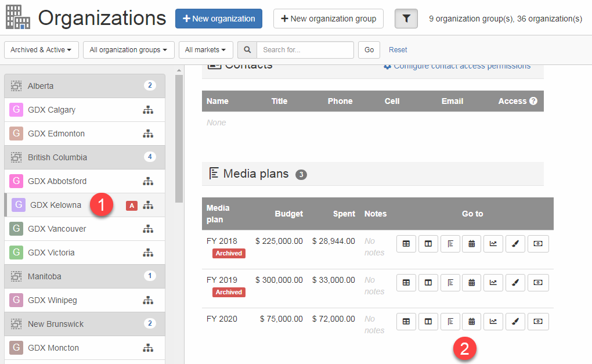Click the table grid icon for FY 2018

[406, 244]
